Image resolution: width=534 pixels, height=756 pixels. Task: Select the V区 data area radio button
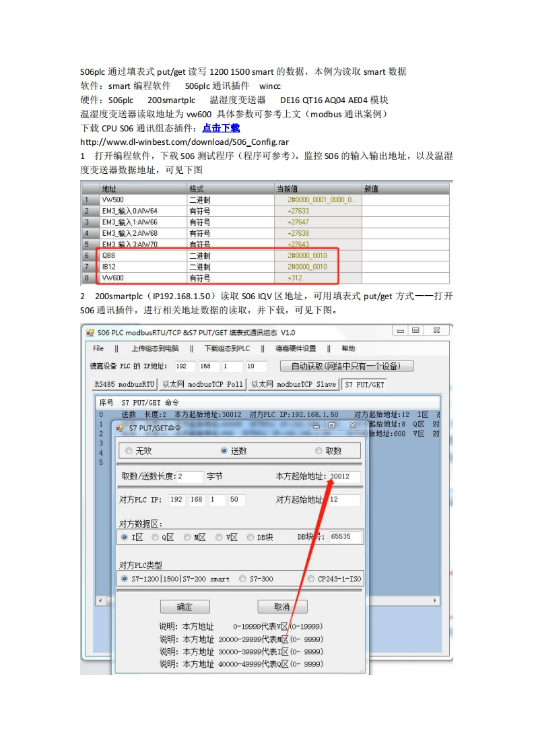(x=226, y=537)
